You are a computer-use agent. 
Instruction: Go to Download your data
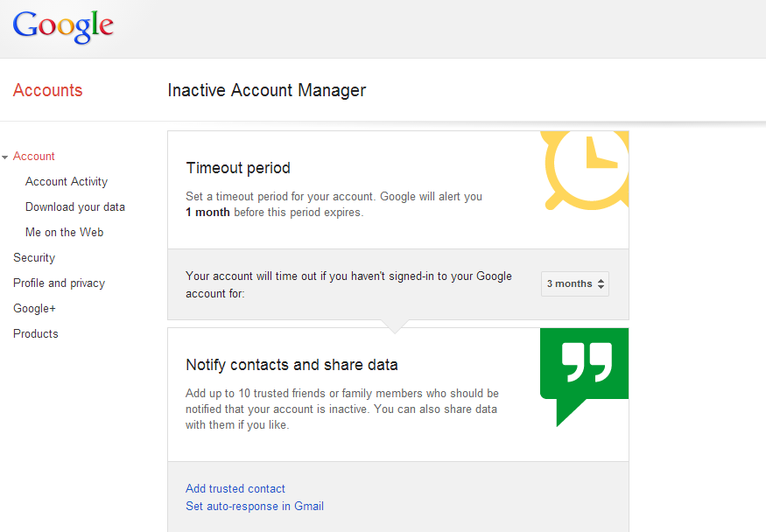75,207
